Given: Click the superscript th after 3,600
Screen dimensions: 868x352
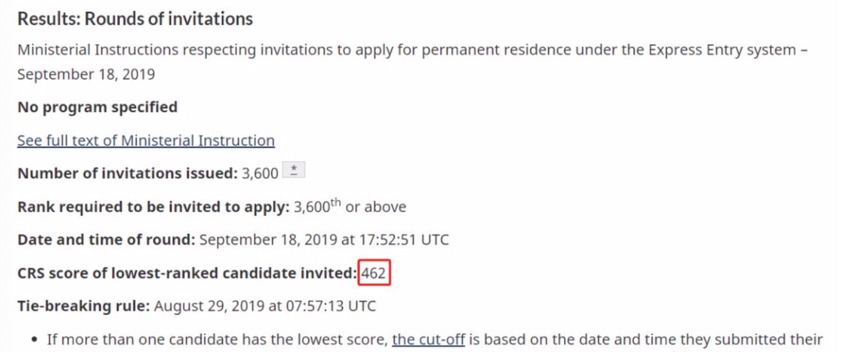Looking at the screenshot, I should [x=336, y=202].
